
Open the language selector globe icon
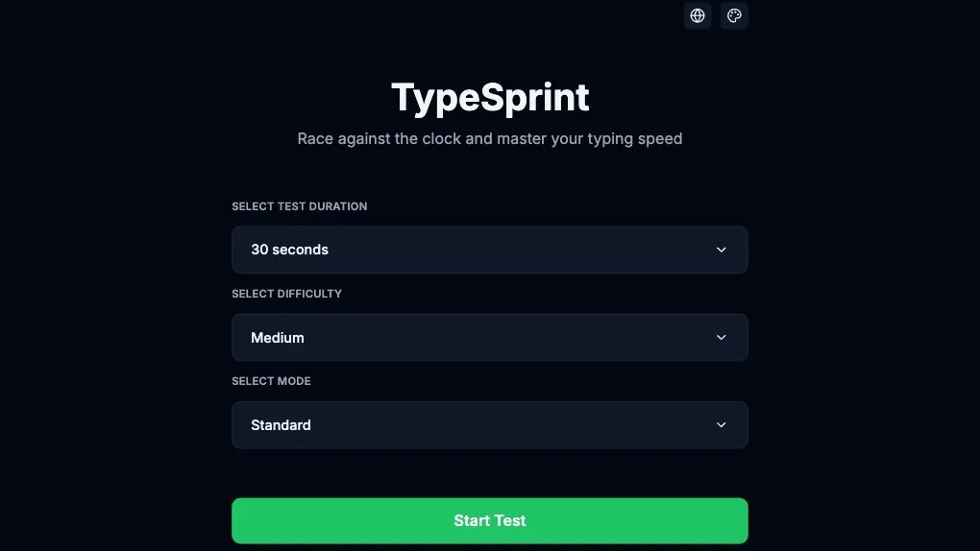point(698,15)
